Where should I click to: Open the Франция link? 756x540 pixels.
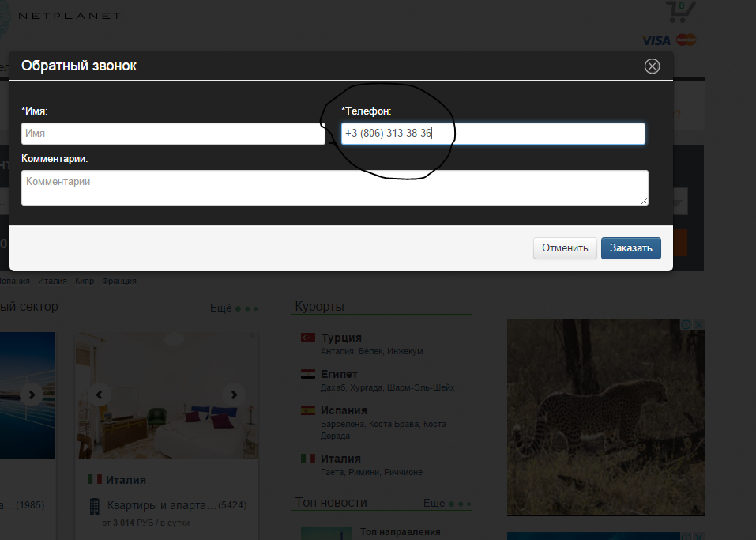pos(118,281)
